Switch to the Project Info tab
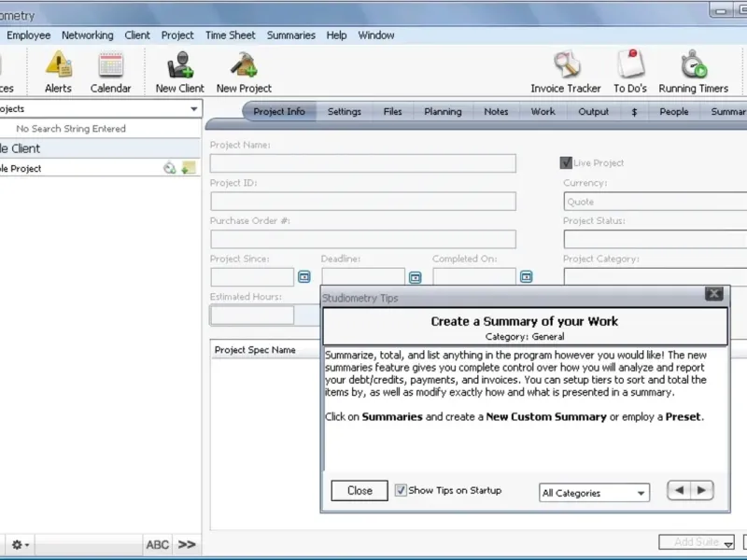Image resolution: width=747 pixels, height=560 pixels. point(279,111)
